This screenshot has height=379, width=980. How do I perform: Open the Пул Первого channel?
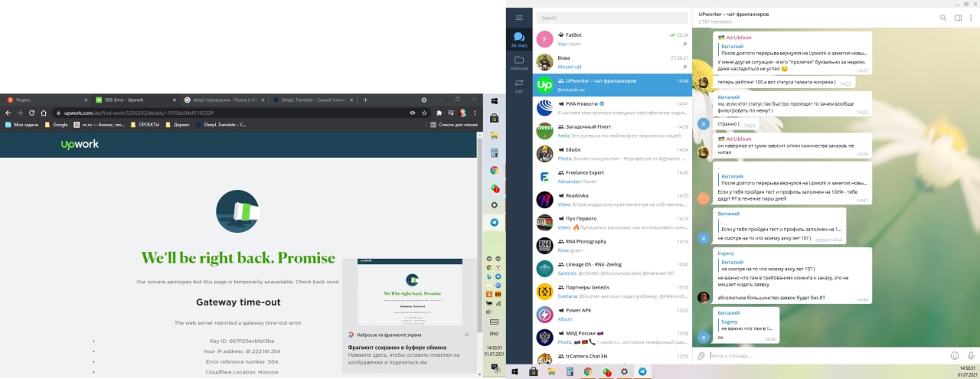point(612,223)
